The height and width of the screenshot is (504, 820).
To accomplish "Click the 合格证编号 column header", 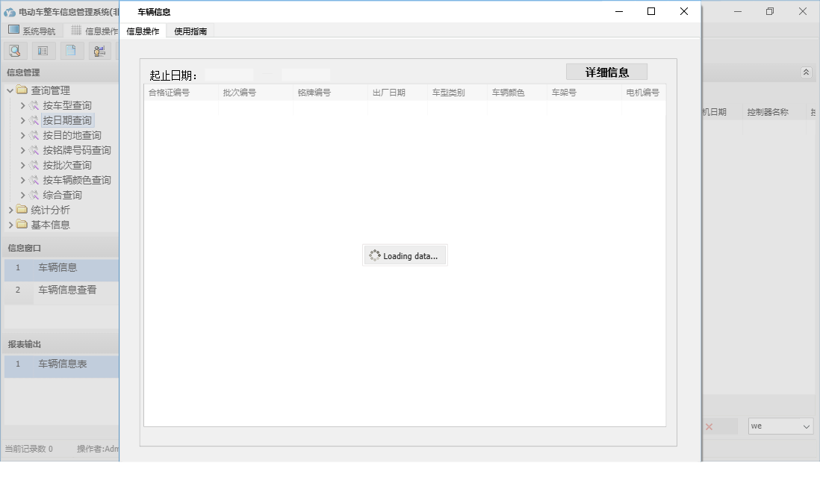I will 168,92.
